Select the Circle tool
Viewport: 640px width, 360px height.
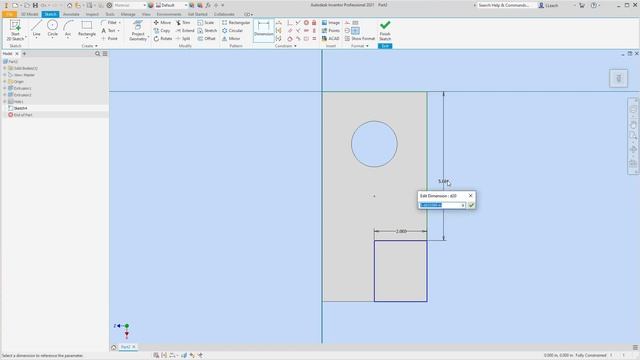point(52,29)
